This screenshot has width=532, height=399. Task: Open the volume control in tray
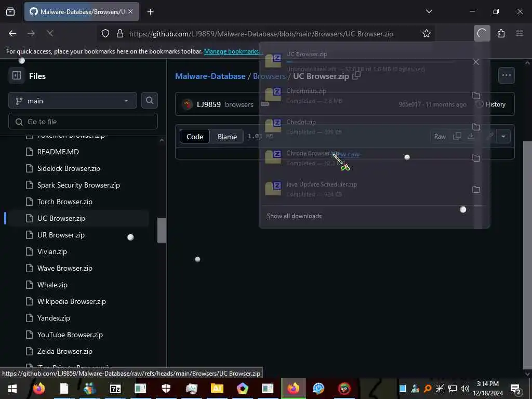click(465, 389)
